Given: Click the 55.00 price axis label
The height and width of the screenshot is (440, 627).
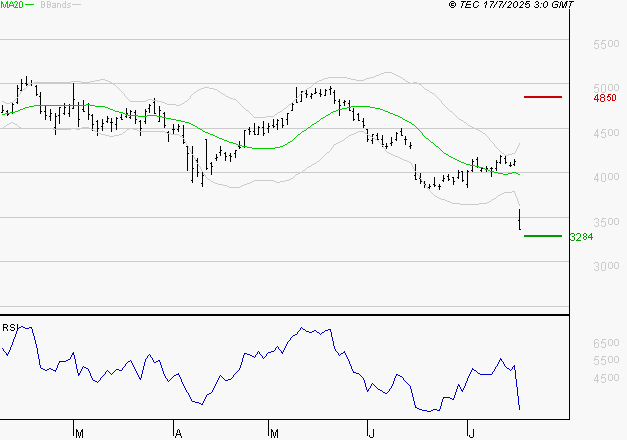Looking at the screenshot, I should [x=606, y=47].
